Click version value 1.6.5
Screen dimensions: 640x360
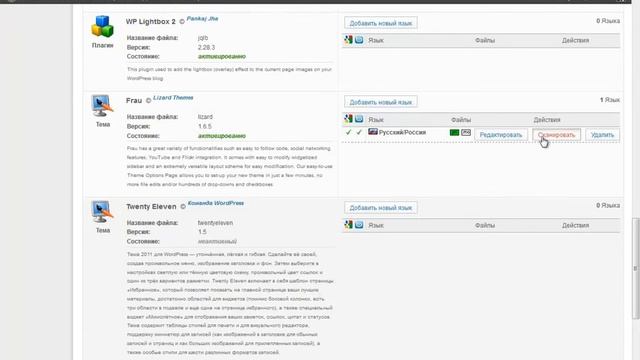(205, 127)
